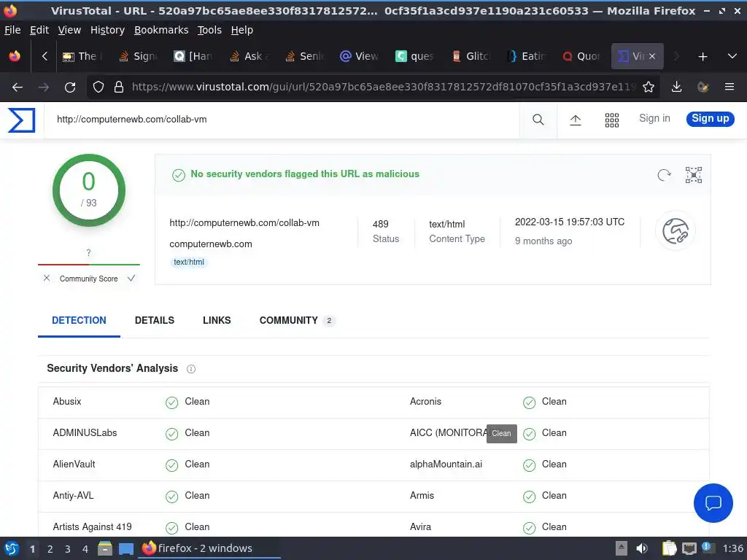This screenshot has width=747, height=560.
Task: Click the reanalyze refresh icon
Action: (x=664, y=175)
